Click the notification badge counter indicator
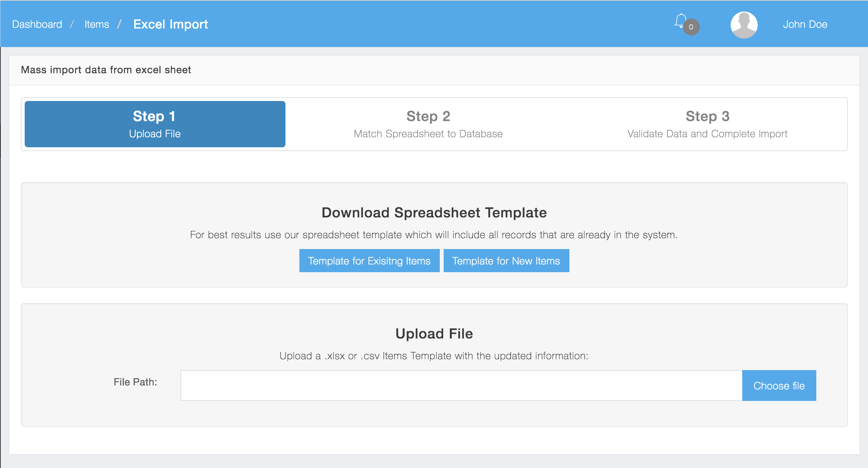The height and width of the screenshot is (468, 868). tap(691, 27)
